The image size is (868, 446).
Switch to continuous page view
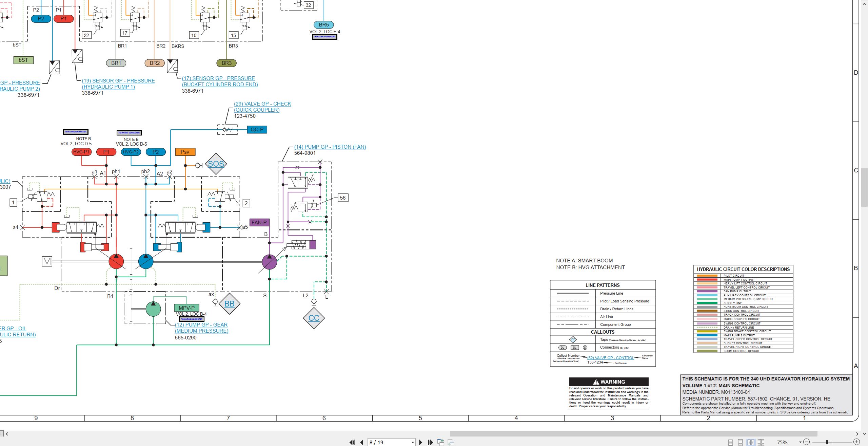[x=741, y=442]
